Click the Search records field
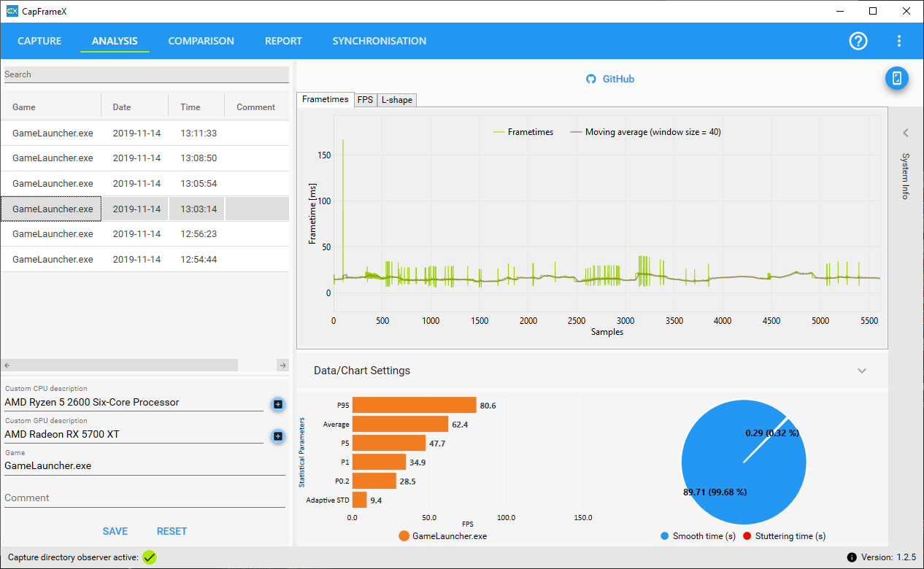 [147, 74]
